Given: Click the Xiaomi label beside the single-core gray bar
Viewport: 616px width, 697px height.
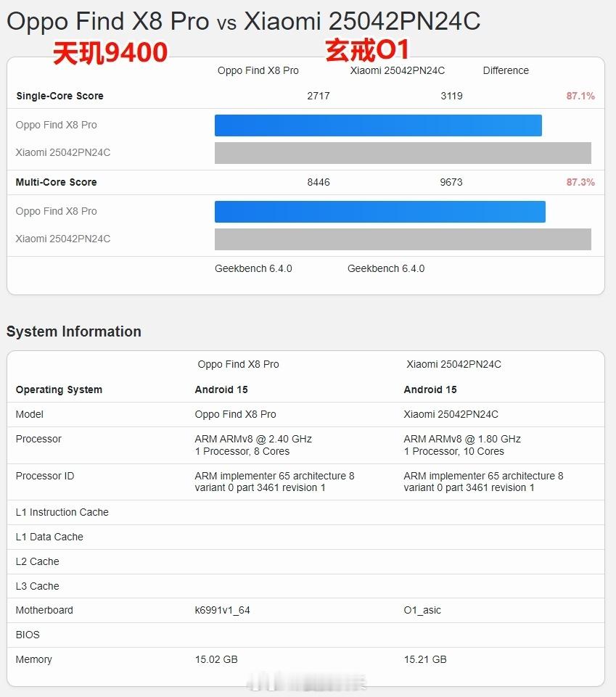Looking at the screenshot, I should [x=62, y=152].
